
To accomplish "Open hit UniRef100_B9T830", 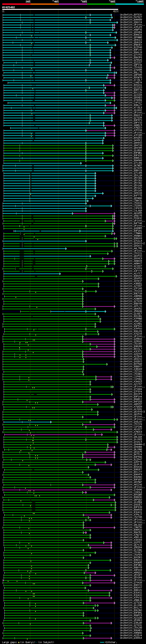I will (x=131, y=15).
